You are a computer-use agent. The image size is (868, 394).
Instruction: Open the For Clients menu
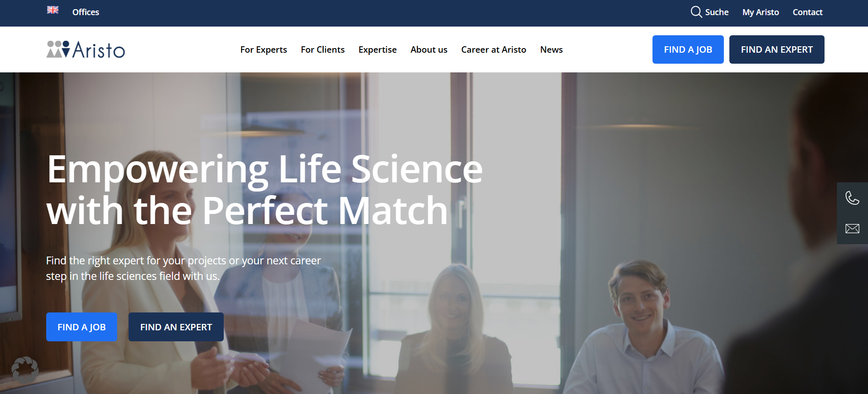[x=323, y=49]
